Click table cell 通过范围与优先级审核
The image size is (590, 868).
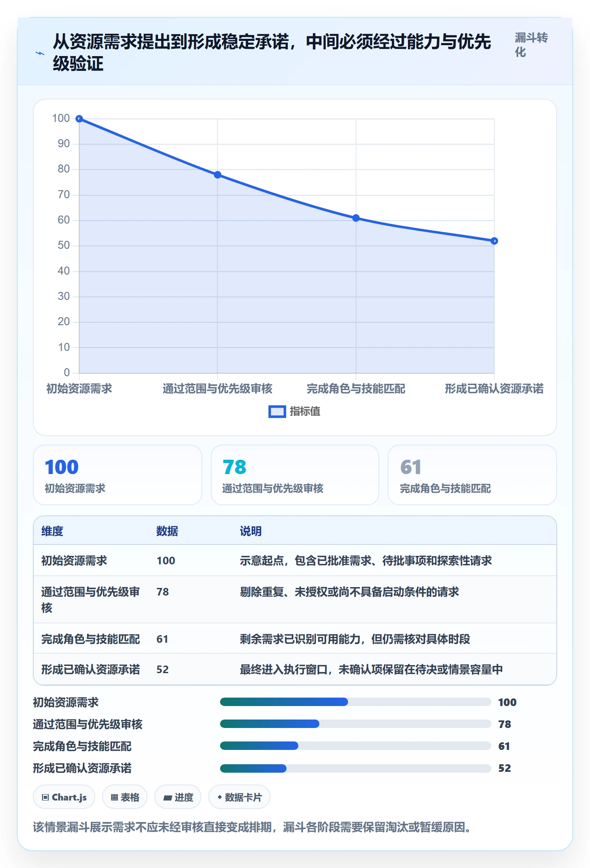[x=91, y=600]
